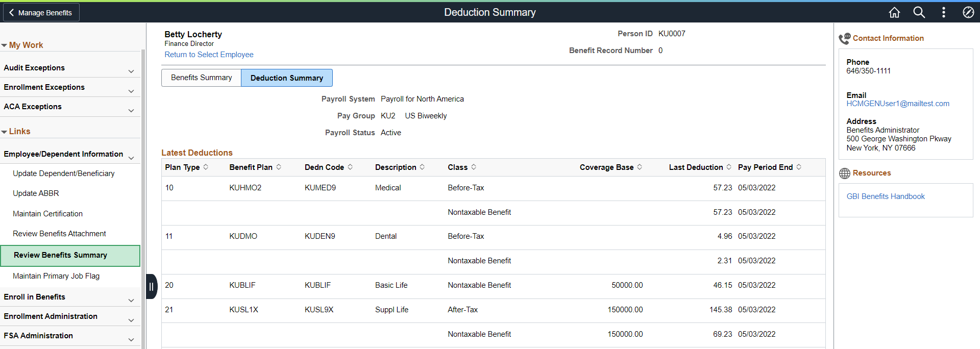This screenshot has height=349, width=980.
Task: Open Maintain Certification
Action: tap(47, 214)
